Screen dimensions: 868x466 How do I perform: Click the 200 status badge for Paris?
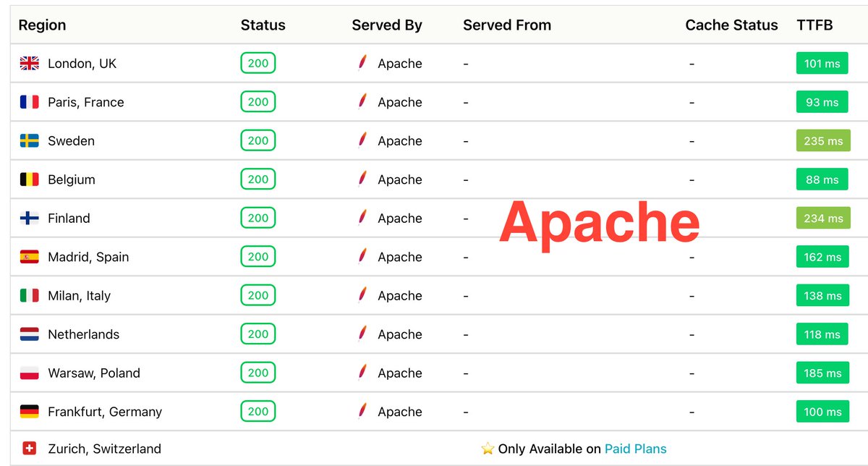[258, 102]
